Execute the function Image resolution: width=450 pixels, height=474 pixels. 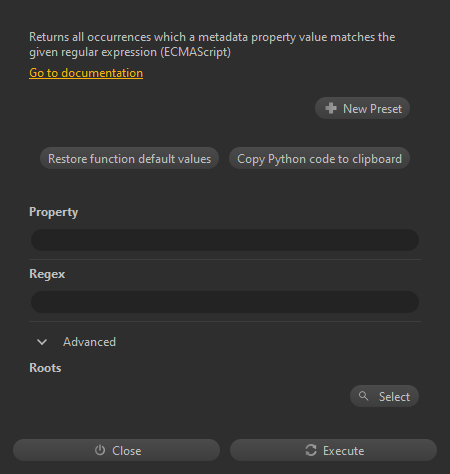(x=333, y=450)
